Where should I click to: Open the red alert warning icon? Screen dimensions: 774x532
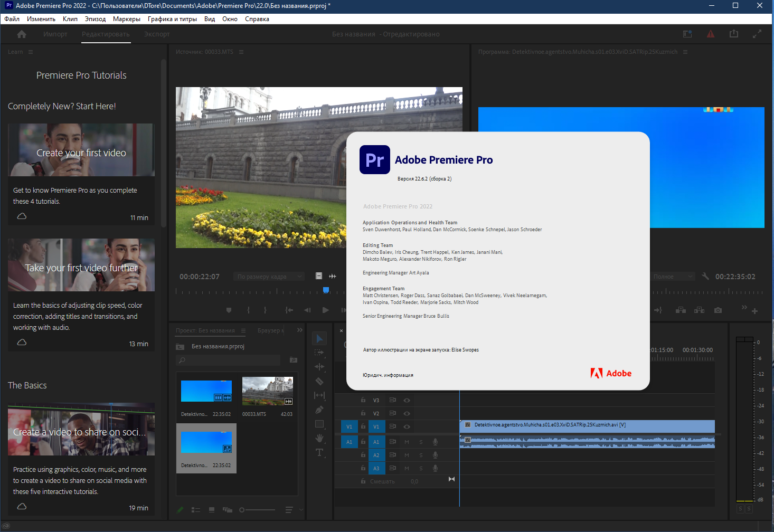711,34
